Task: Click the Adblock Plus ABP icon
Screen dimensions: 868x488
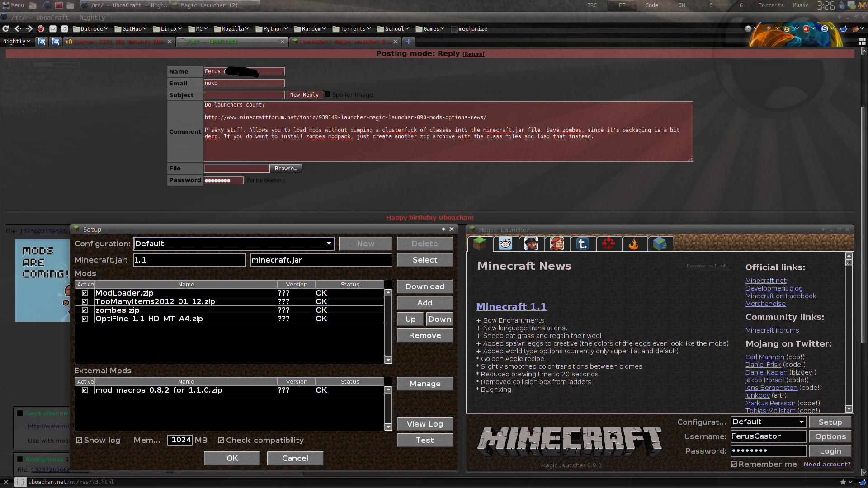Action: tap(807, 28)
